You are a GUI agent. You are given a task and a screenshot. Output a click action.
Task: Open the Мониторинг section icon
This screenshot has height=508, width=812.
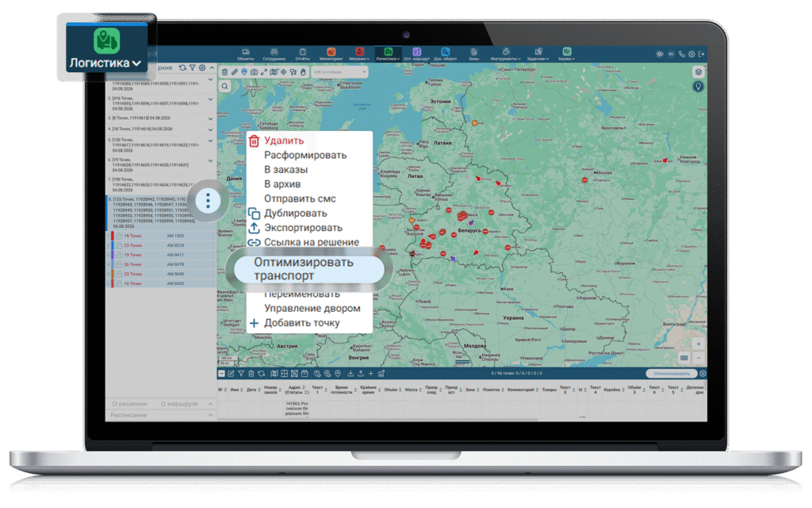pyautogui.click(x=331, y=52)
